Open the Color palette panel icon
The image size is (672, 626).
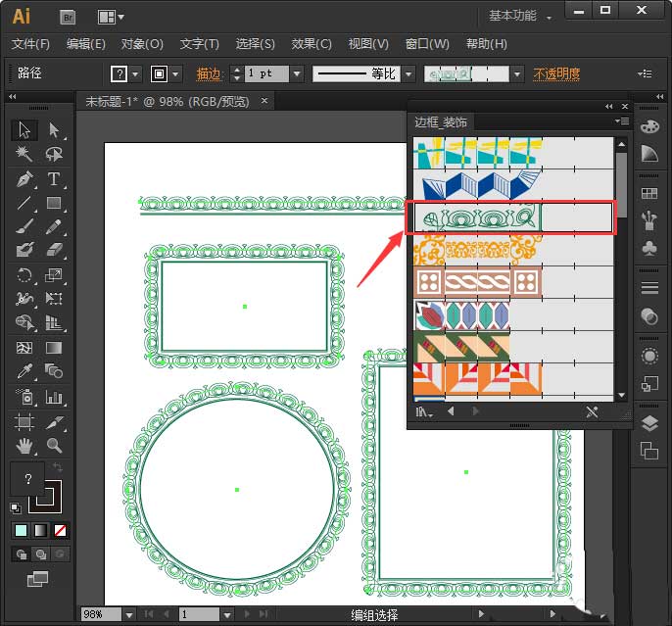649,126
